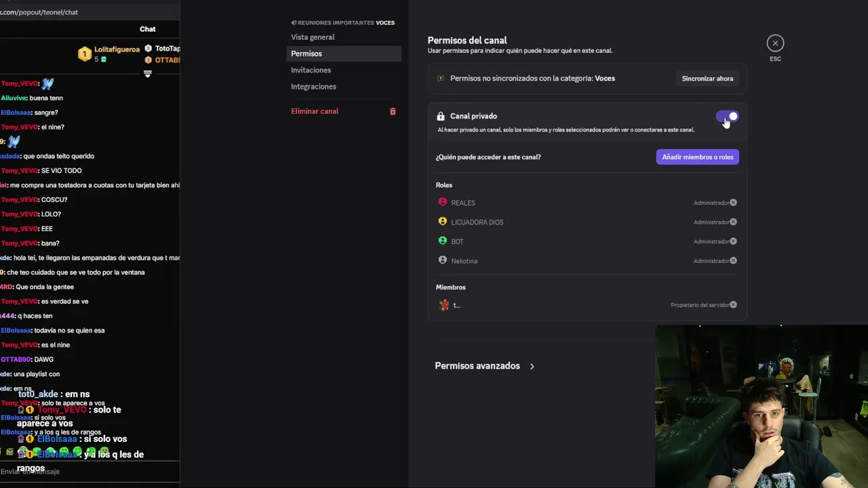
Task: Remove the Nekotina role from channel
Action: [x=733, y=261]
